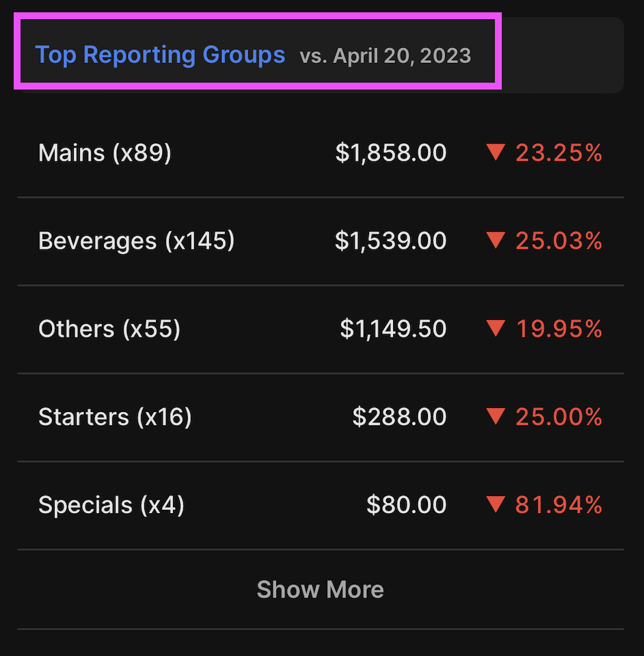The height and width of the screenshot is (656, 644).
Task: Click the red down arrow beside 25.03%
Action: [x=496, y=241]
